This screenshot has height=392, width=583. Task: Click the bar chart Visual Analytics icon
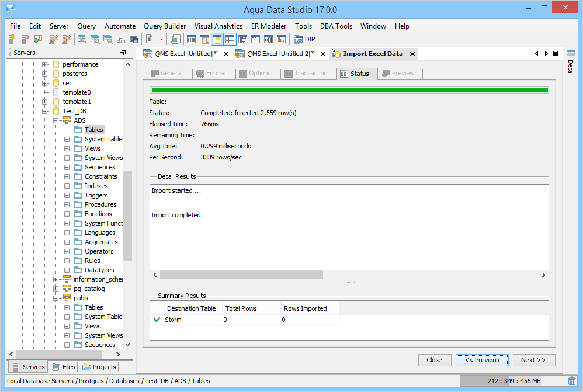coord(282,39)
